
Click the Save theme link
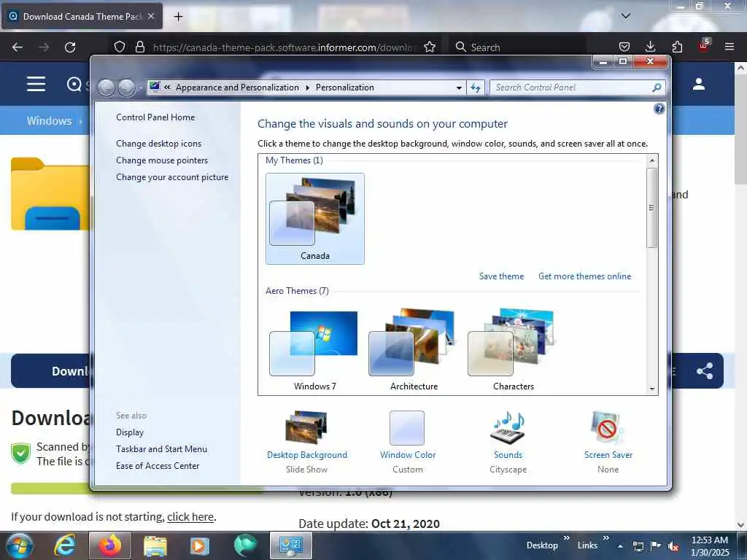coord(501,276)
